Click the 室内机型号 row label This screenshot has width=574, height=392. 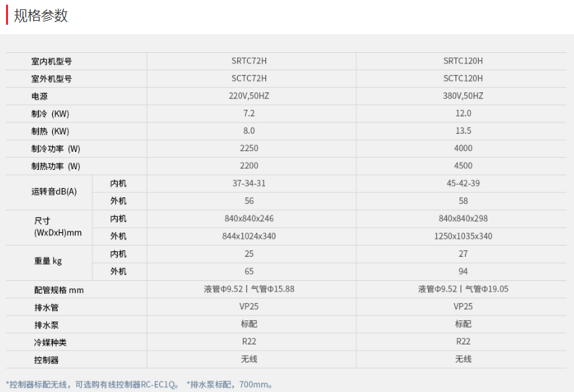click(51, 61)
